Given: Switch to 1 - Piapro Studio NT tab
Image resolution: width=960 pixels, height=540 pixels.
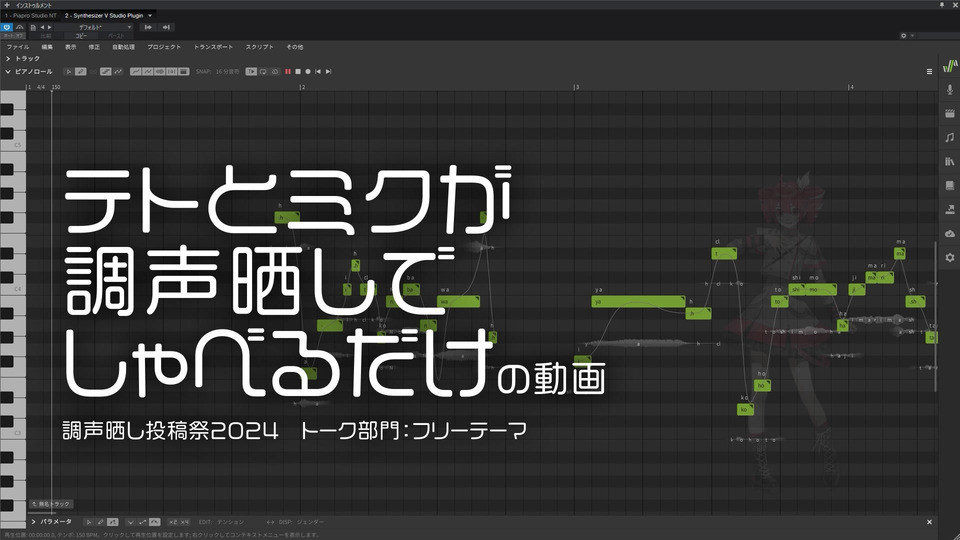Looking at the screenshot, I should [31, 16].
